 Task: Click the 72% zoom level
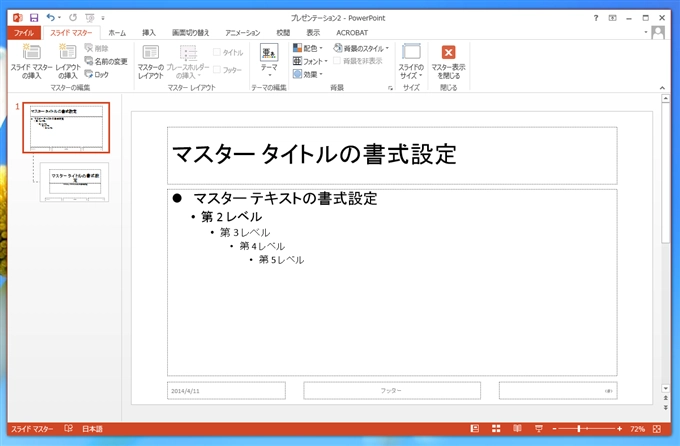[637, 429]
